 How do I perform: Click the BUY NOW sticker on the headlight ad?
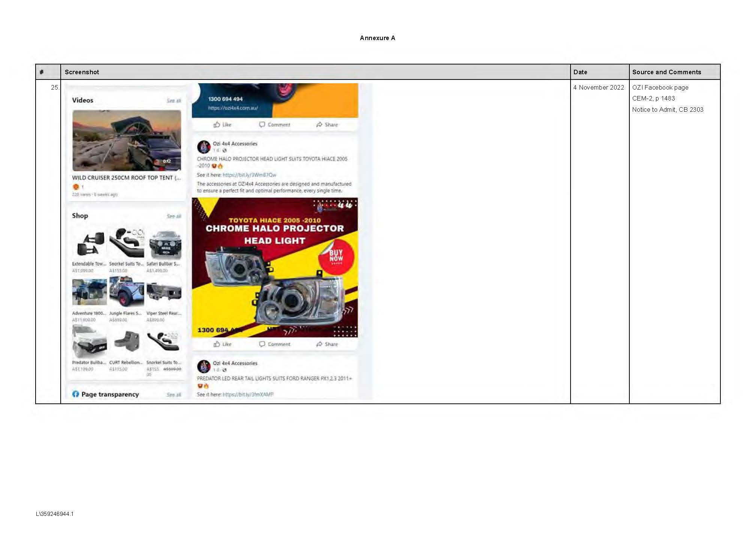point(336,258)
